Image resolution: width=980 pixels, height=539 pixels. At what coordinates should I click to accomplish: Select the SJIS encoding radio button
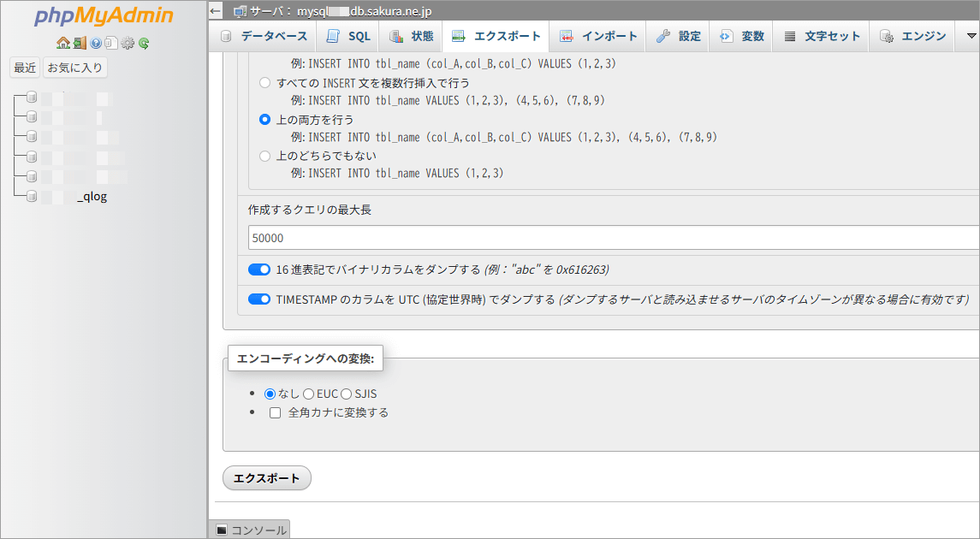pyautogui.click(x=347, y=394)
